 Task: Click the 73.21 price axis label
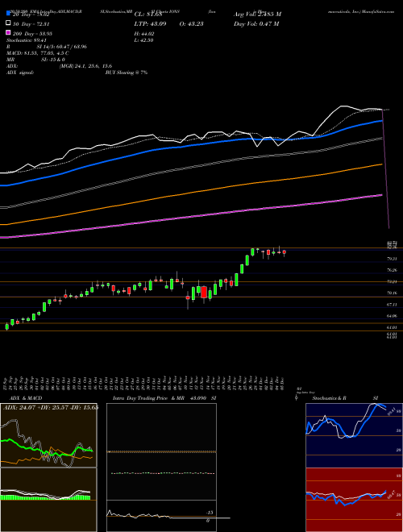pyautogui.click(x=392, y=281)
